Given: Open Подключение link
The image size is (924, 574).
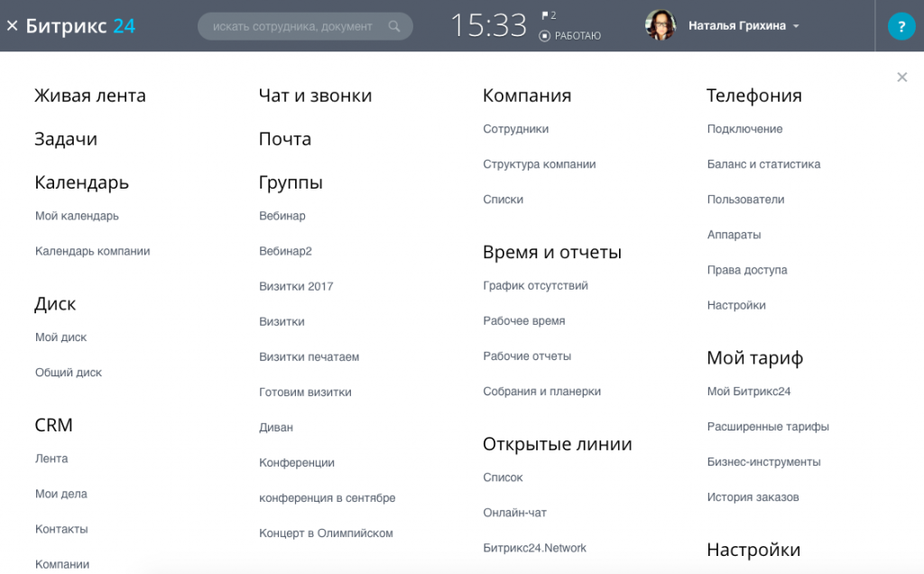Looking at the screenshot, I should (744, 129).
